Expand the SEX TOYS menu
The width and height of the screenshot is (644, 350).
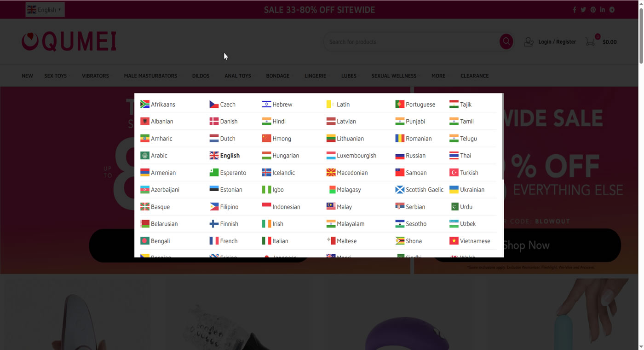click(x=57, y=76)
